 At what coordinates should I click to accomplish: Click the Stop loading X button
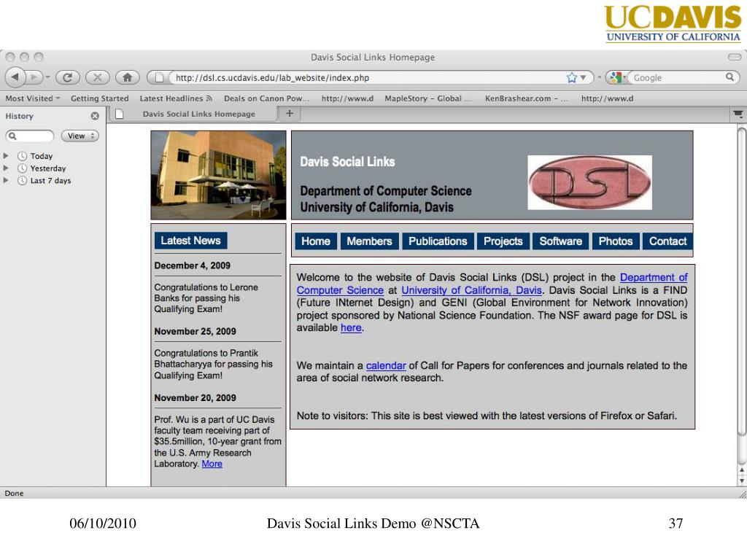coord(98,77)
